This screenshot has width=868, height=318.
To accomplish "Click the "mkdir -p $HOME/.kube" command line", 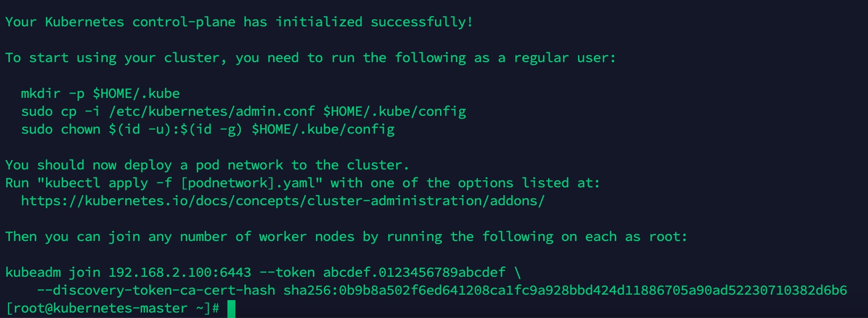I will click(100, 93).
